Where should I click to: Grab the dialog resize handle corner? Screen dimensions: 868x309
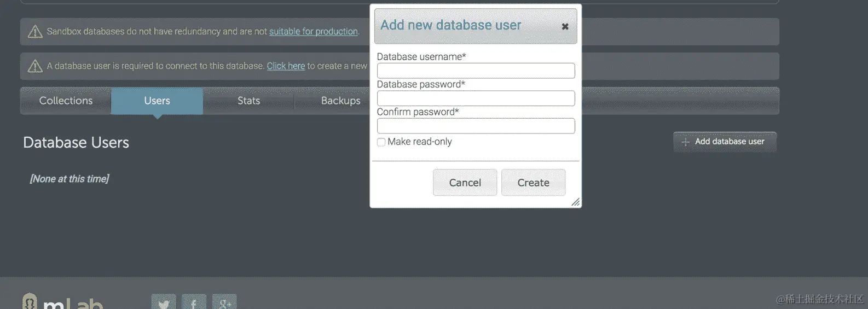[575, 202]
